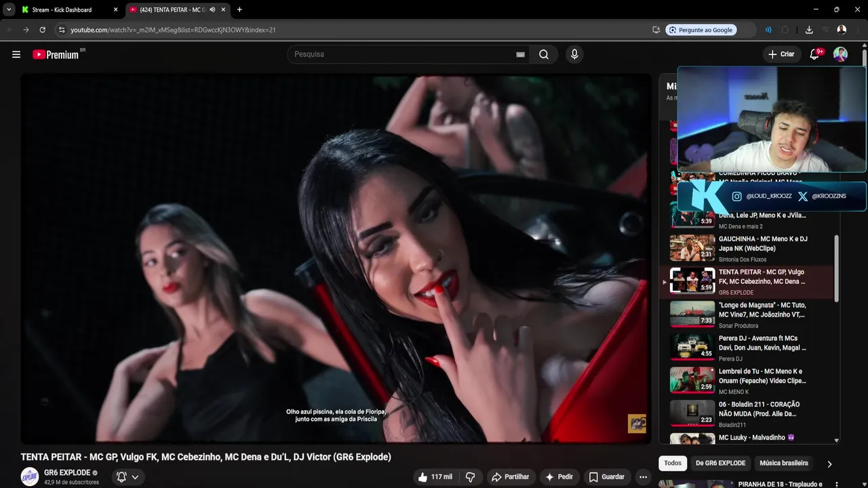Open the YouTube hamburger guide menu
Viewport: 868px width, 488px height.
tap(16, 54)
